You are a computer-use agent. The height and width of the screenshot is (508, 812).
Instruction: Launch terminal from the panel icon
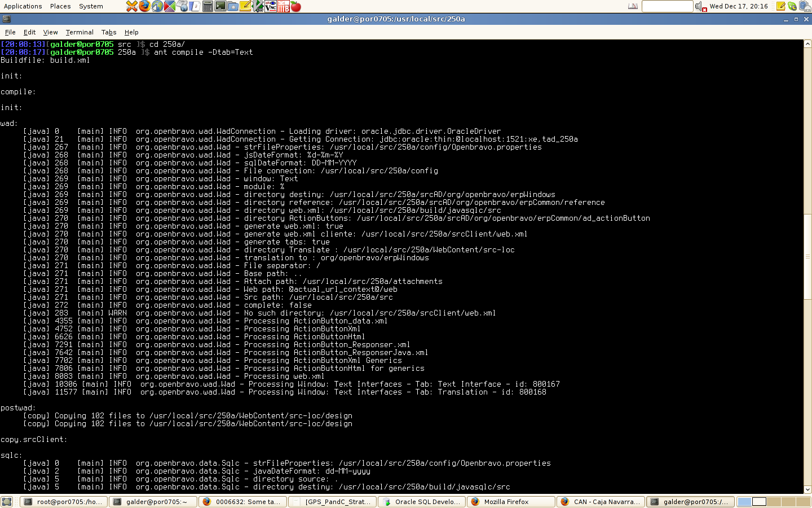[220, 6]
